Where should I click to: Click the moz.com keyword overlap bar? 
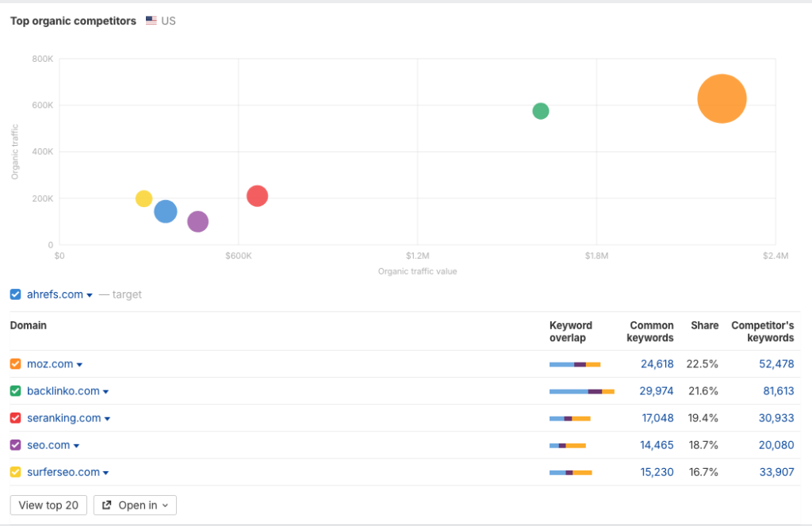click(x=575, y=364)
